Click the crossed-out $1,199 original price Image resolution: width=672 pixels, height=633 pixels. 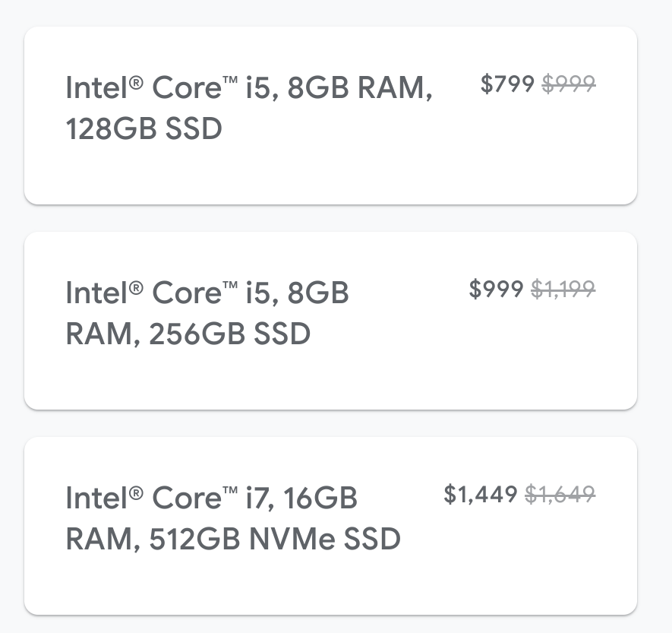click(x=563, y=288)
